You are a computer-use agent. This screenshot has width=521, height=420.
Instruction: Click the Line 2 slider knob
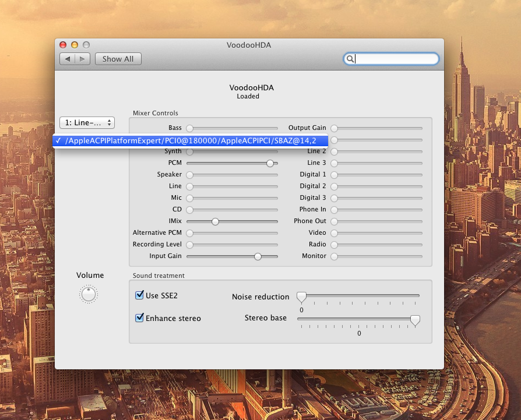(x=335, y=151)
